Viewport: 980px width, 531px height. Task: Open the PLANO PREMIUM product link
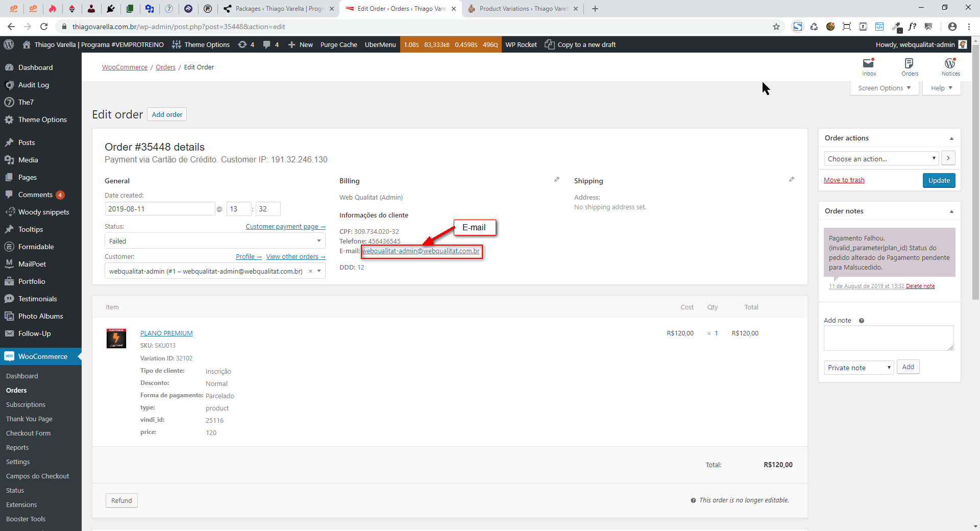click(x=166, y=333)
